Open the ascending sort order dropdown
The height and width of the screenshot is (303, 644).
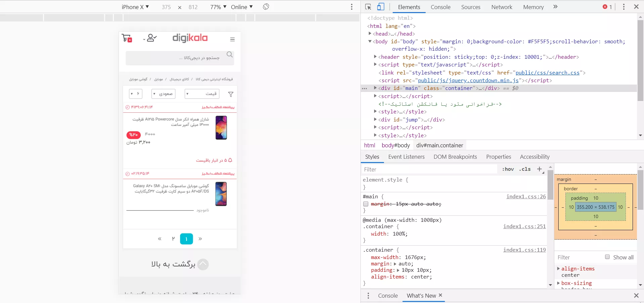(163, 94)
